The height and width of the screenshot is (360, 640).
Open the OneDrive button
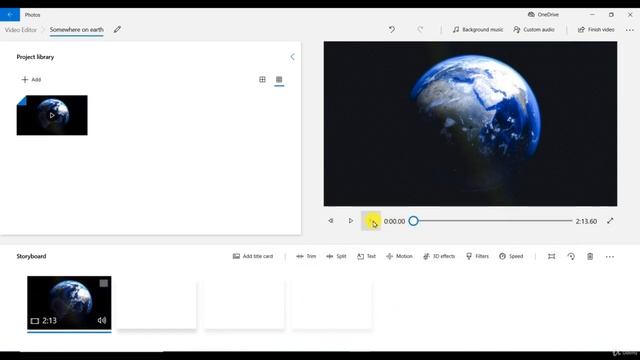pyautogui.click(x=543, y=14)
